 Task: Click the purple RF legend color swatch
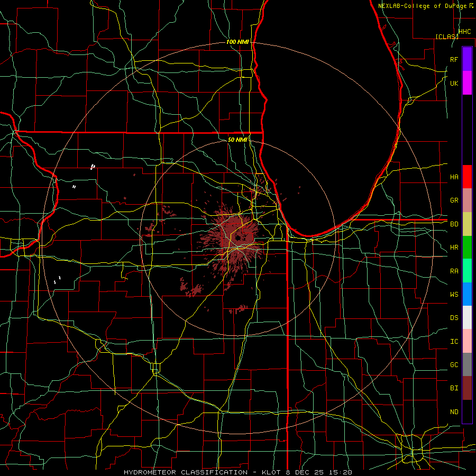point(467,59)
